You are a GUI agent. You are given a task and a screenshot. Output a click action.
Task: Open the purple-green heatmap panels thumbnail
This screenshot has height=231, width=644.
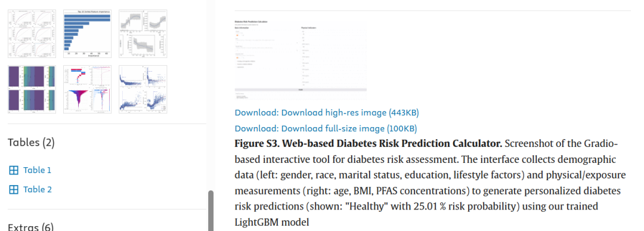(x=32, y=89)
